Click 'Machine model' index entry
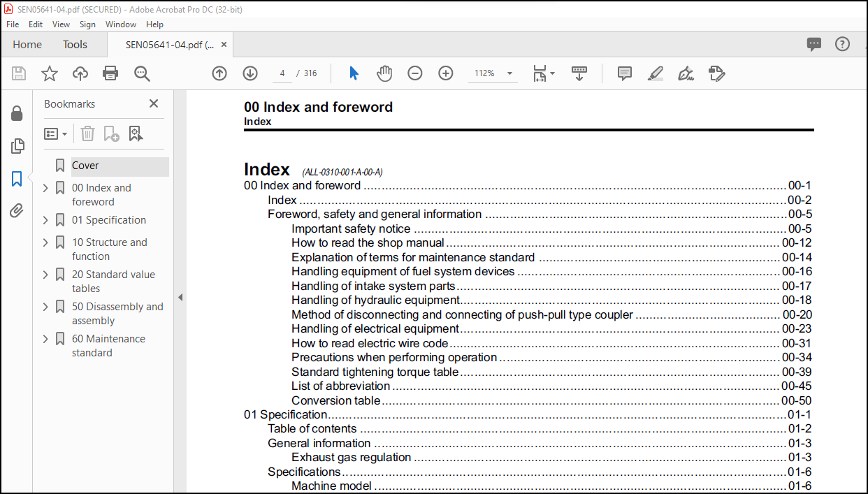 (x=331, y=486)
